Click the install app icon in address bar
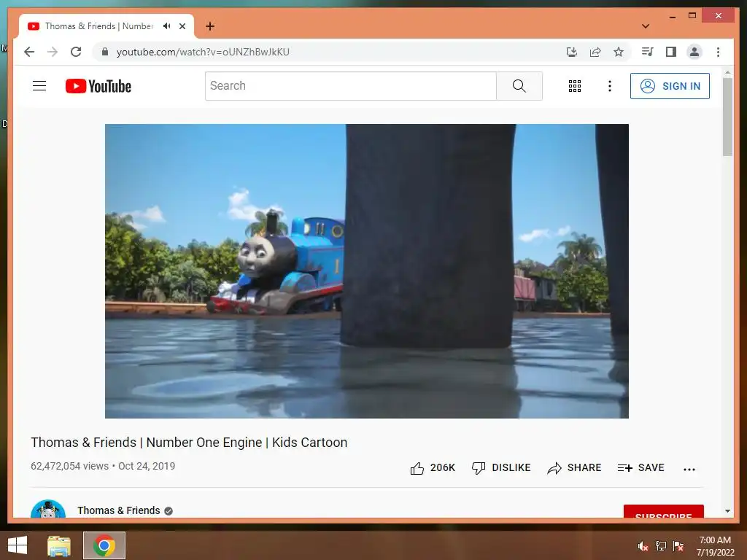This screenshot has width=747, height=560. [572, 52]
